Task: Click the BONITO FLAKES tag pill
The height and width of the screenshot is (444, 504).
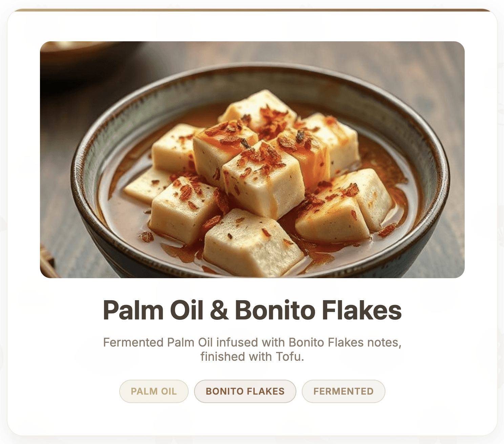Action: coord(245,391)
